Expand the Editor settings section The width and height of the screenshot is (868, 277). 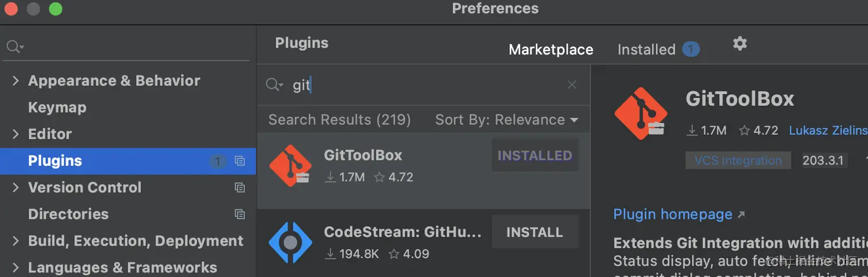[x=15, y=134]
